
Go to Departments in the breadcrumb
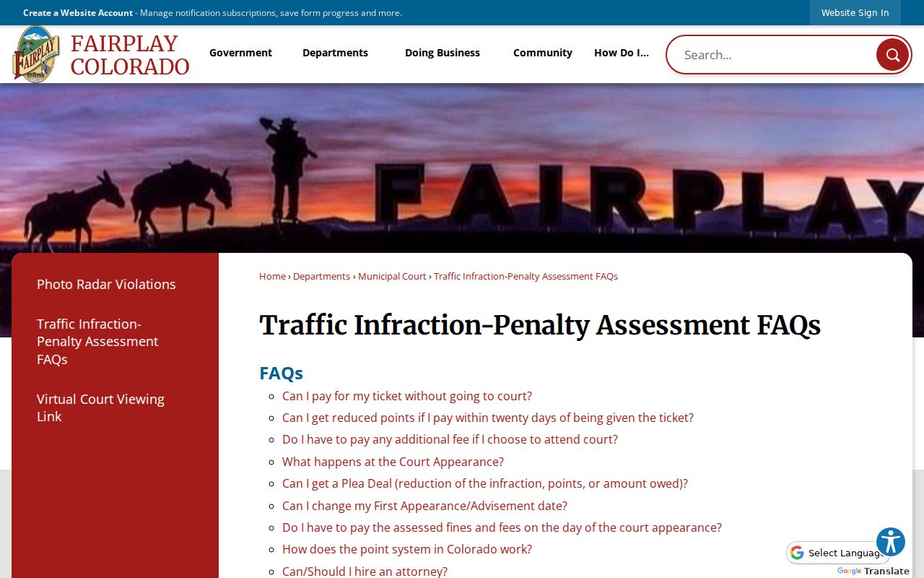[x=321, y=276]
